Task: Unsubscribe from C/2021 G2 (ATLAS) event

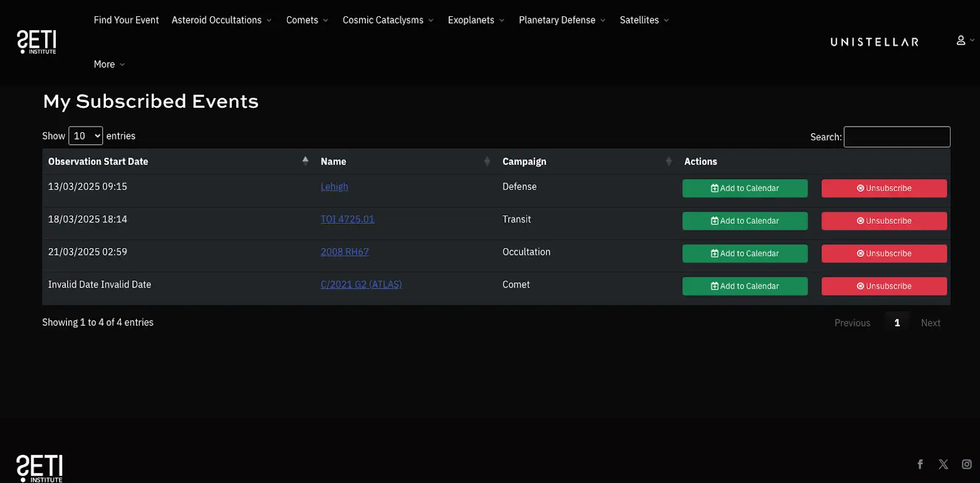Action: [884, 286]
